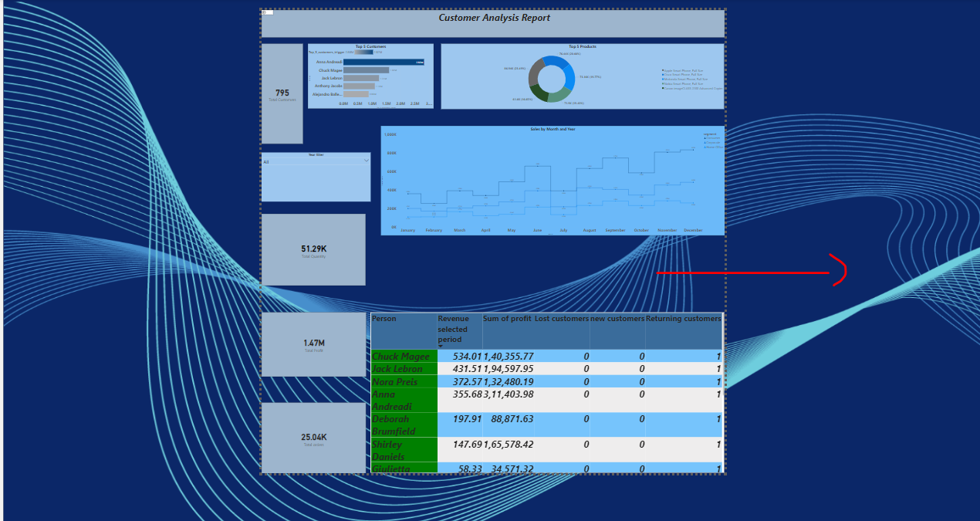Click December on the sales chart axis
Image resolution: width=980 pixels, height=521 pixels.
click(x=694, y=230)
